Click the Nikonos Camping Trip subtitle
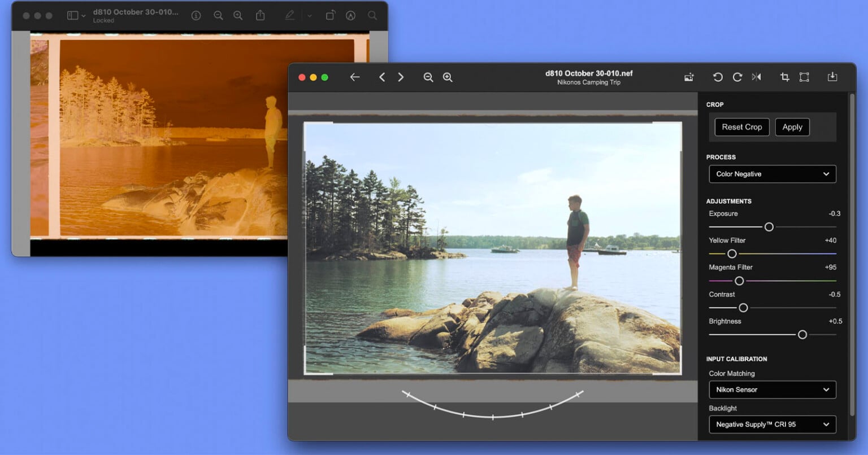This screenshot has width=868, height=455. tap(589, 82)
